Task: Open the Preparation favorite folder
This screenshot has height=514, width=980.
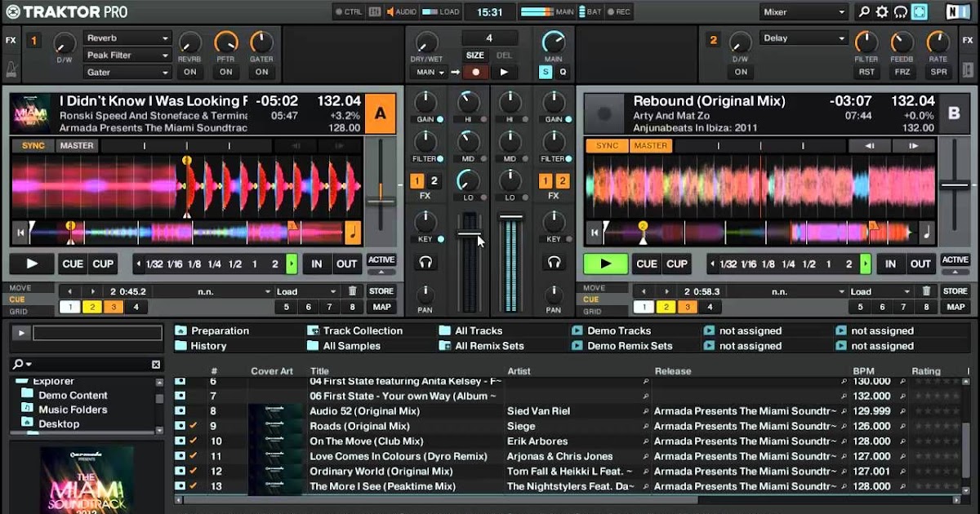Action: 219,330
